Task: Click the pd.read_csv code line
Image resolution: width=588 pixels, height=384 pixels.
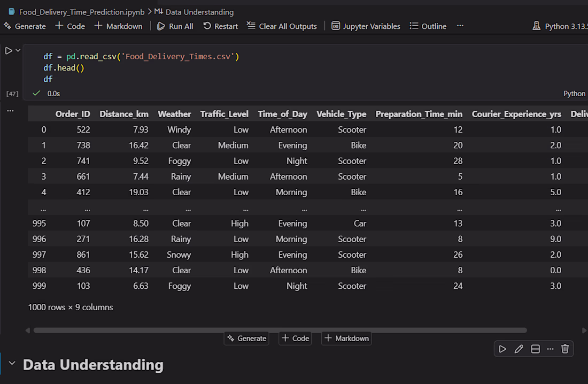Action: (141, 57)
